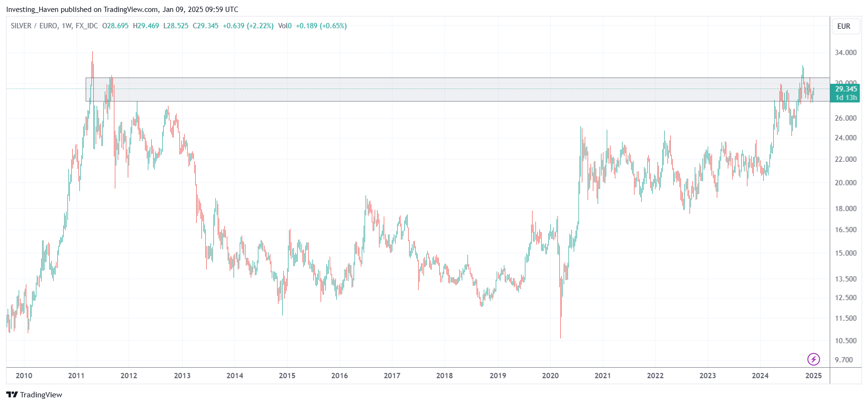Click the 9.700 price scale label
Image resolution: width=868 pixels, height=405 pixels.
(844, 360)
